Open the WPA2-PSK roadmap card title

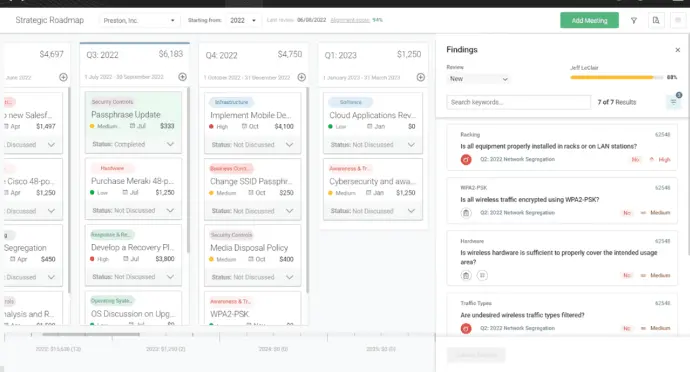click(229, 314)
